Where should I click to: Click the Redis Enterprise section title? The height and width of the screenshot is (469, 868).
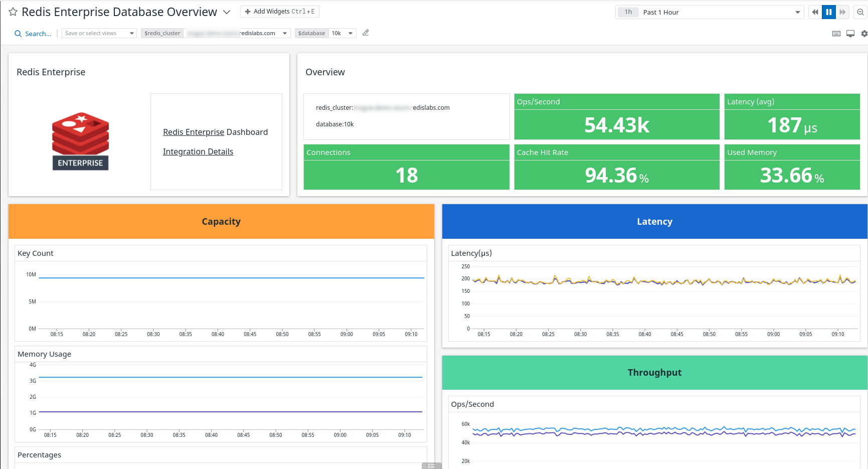[x=51, y=72]
